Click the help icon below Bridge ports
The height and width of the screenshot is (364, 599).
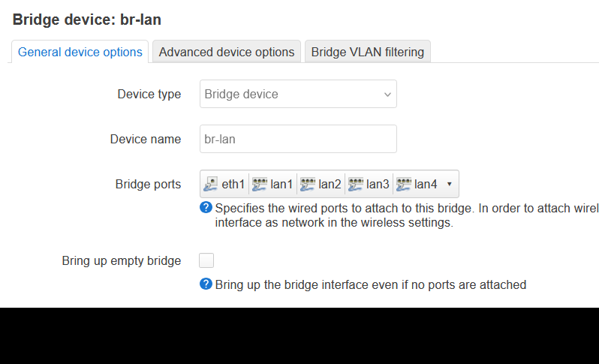[x=206, y=208]
